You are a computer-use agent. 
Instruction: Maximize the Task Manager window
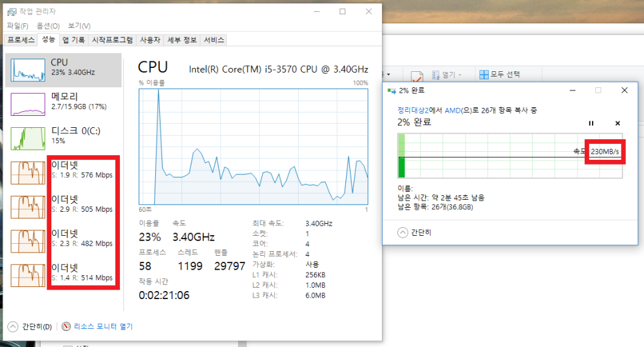pos(343,11)
